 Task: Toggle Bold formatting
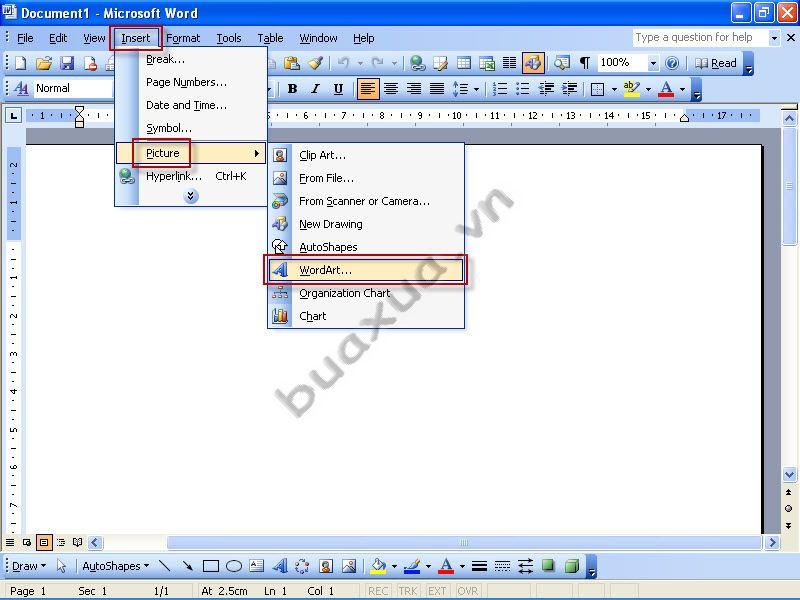pyautogui.click(x=292, y=89)
